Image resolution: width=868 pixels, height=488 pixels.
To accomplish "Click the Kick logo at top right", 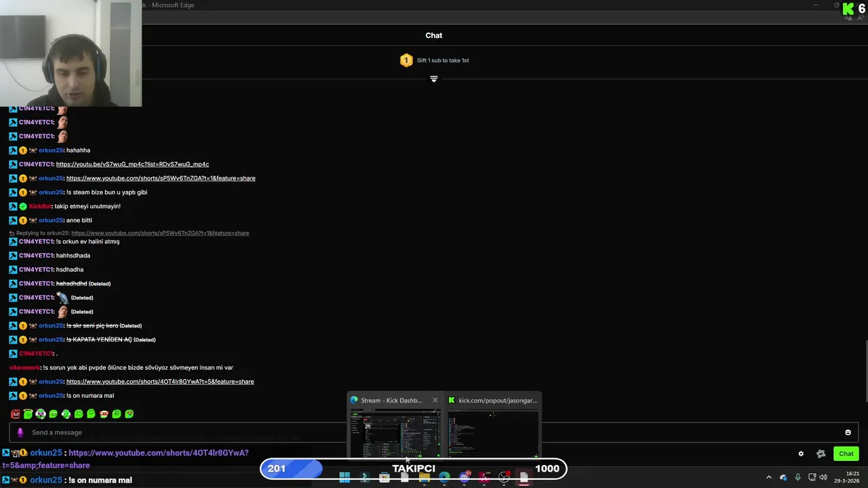I will pyautogui.click(x=848, y=9).
